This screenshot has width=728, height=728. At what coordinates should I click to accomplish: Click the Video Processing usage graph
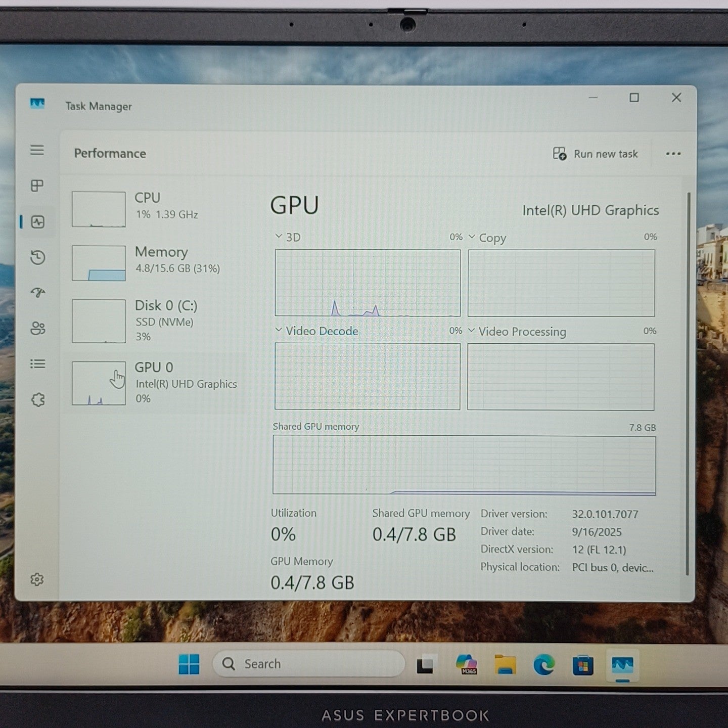[x=561, y=377]
